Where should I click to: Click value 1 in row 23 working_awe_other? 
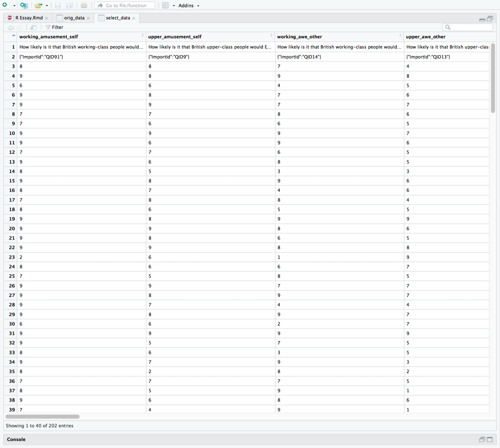click(279, 257)
